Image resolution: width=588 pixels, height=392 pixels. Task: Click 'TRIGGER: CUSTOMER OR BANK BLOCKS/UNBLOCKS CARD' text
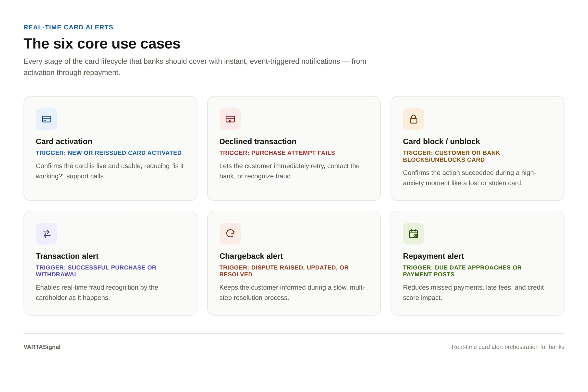point(451,156)
